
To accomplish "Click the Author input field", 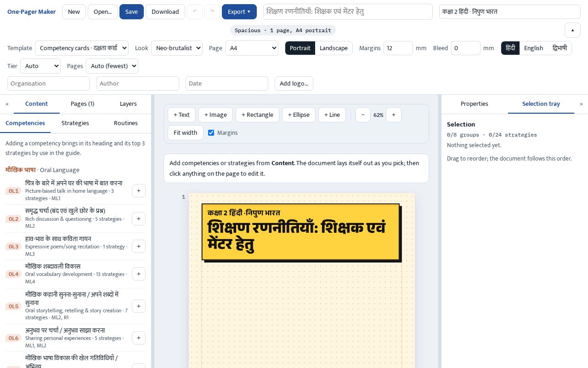I will point(138,84).
